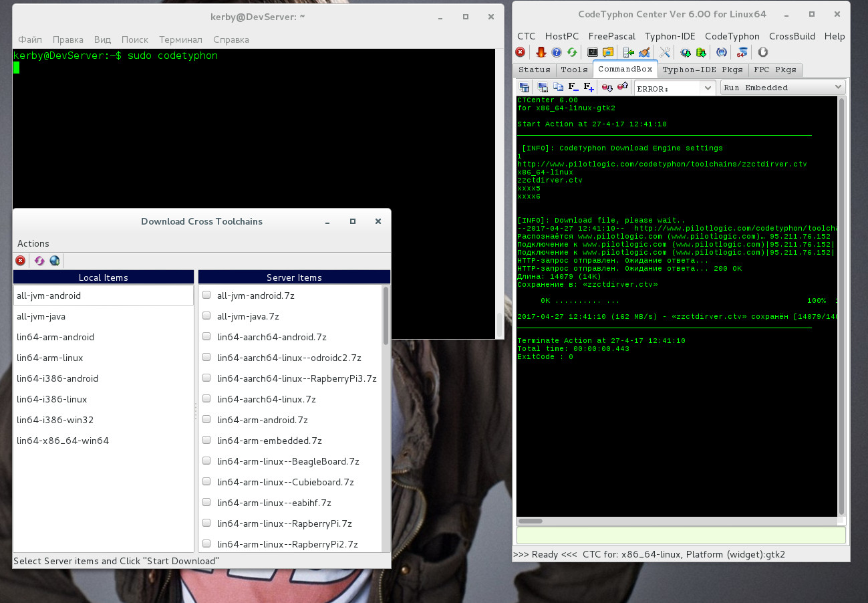Open the Actions menu in Download Cross Toolchains
868x603 pixels.
pyautogui.click(x=33, y=243)
